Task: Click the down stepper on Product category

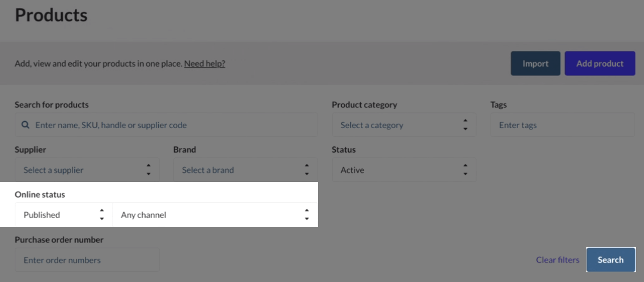Action: coord(465,128)
